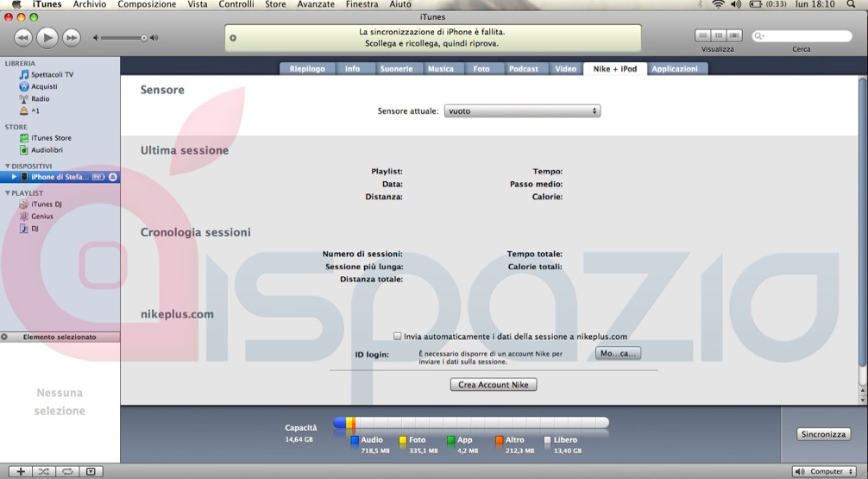Switch to the Musica tab
Image resolution: width=868 pixels, height=479 pixels.
click(x=440, y=69)
